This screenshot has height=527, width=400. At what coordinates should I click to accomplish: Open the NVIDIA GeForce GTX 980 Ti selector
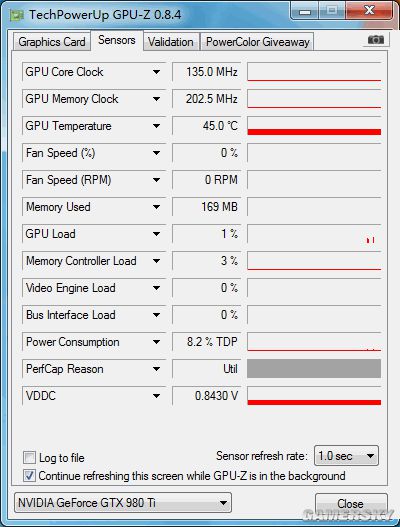point(123,503)
